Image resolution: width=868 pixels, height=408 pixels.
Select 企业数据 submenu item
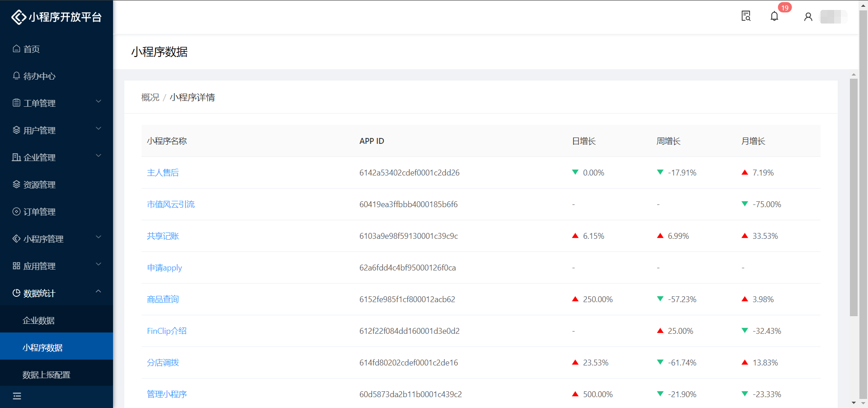pos(39,320)
